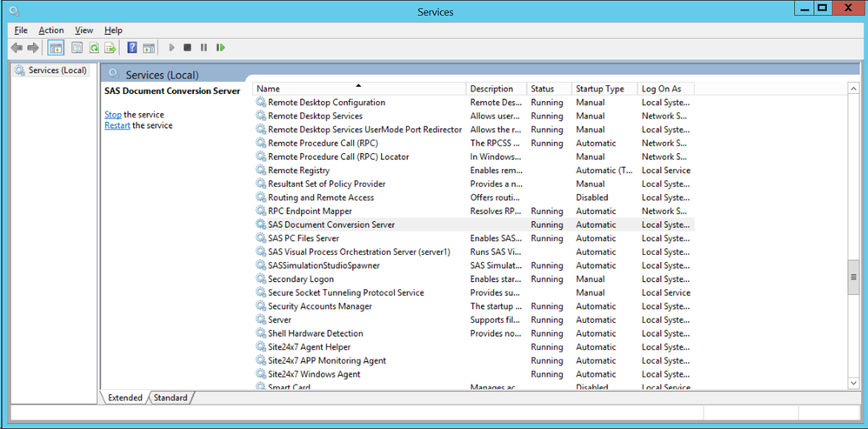
Task: Click gear icon beside Secondary Logon
Action: 260,279
